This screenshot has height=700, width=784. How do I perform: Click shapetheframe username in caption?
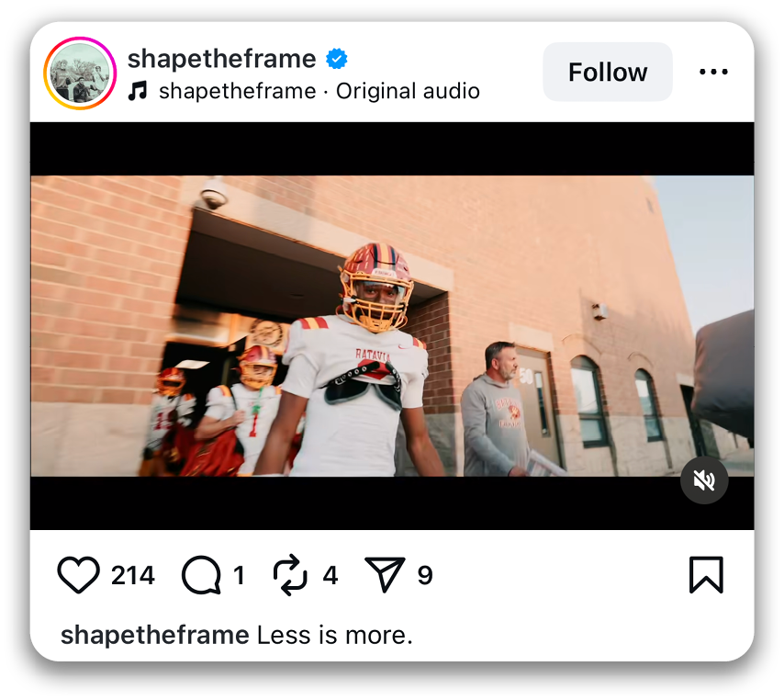click(x=155, y=636)
